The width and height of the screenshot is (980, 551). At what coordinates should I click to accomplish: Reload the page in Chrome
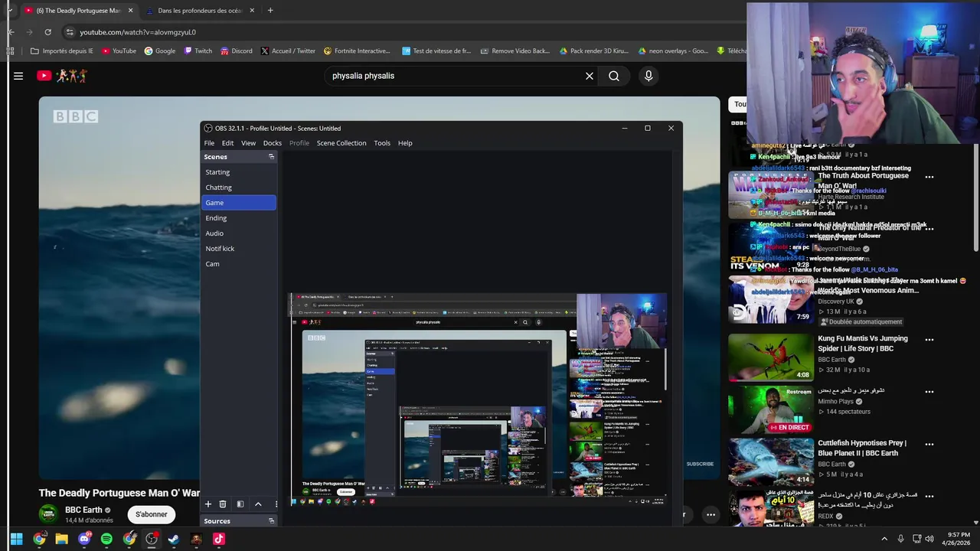point(47,32)
